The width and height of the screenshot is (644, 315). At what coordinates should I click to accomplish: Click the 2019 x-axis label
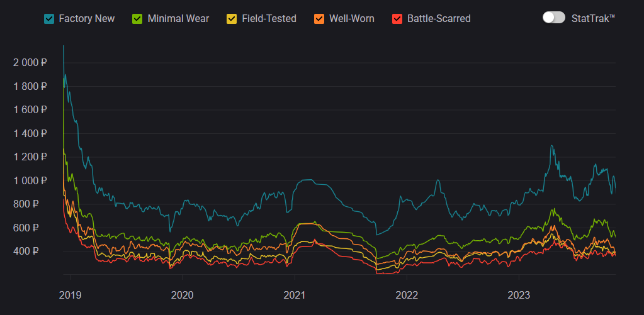(x=70, y=295)
